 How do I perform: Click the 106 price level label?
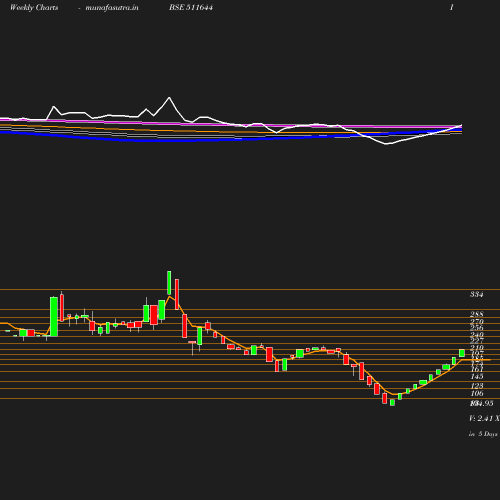[x=477, y=393]
